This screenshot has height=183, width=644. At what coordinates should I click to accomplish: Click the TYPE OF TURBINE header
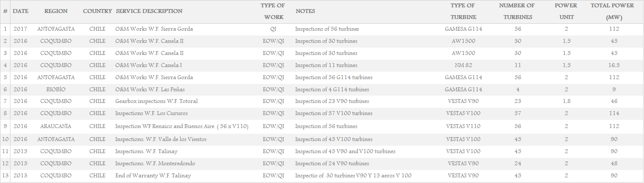tap(463, 12)
